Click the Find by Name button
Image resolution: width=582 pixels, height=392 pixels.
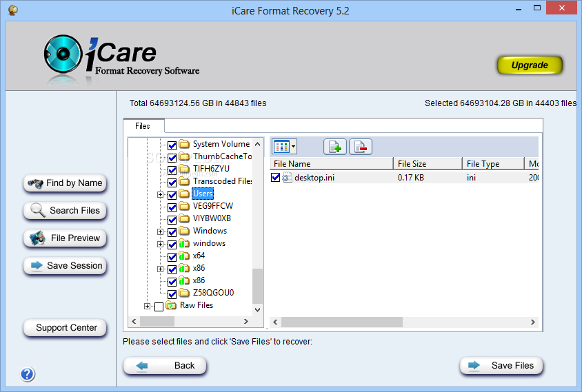[65, 183]
